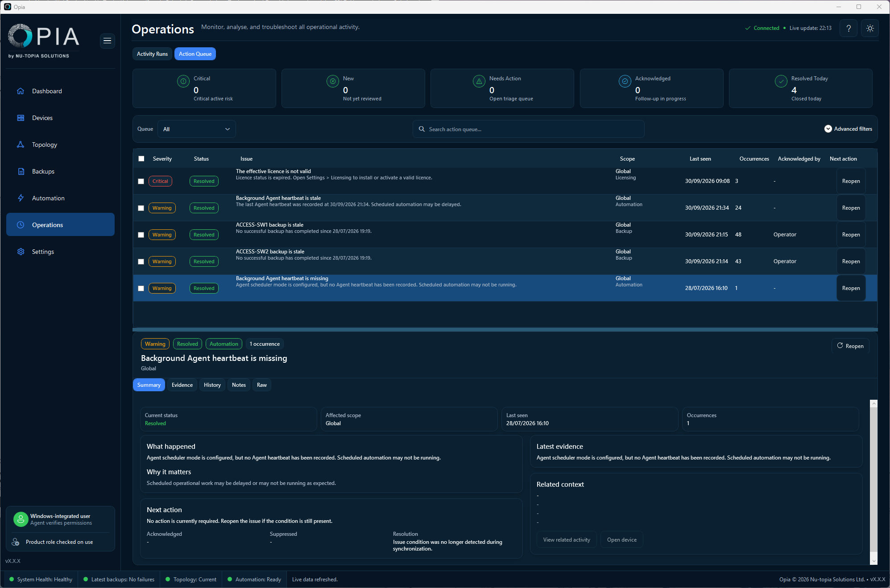Open the History tab
Screen dimensions: 890x588
pos(212,385)
